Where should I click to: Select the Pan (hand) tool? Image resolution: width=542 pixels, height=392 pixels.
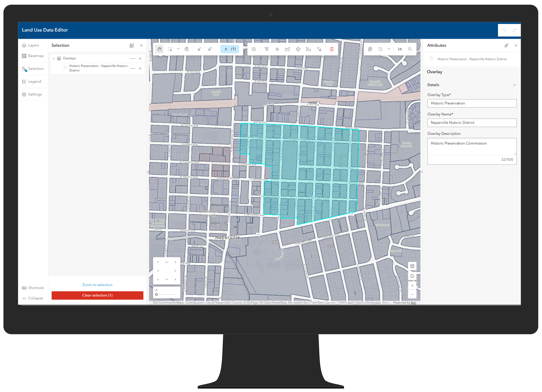pyautogui.click(x=160, y=49)
